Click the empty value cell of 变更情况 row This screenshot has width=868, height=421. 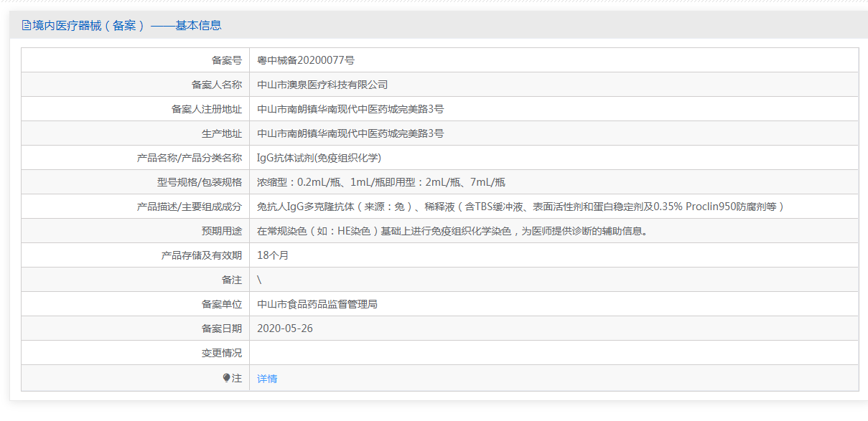point(554,353)
